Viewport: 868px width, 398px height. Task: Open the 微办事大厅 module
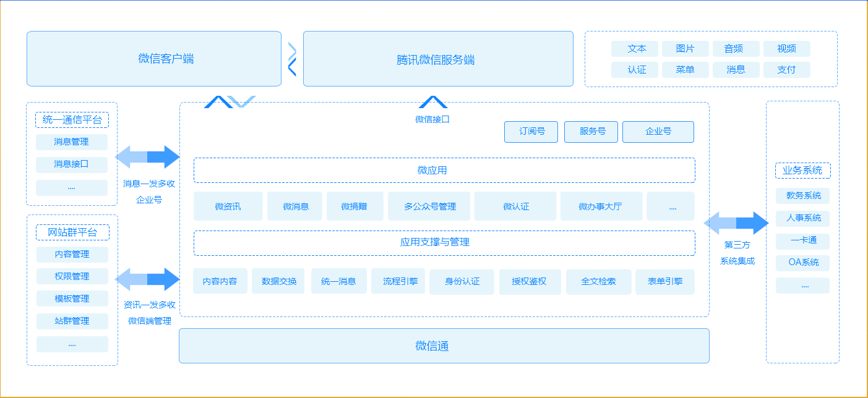[x=601, y=206]
